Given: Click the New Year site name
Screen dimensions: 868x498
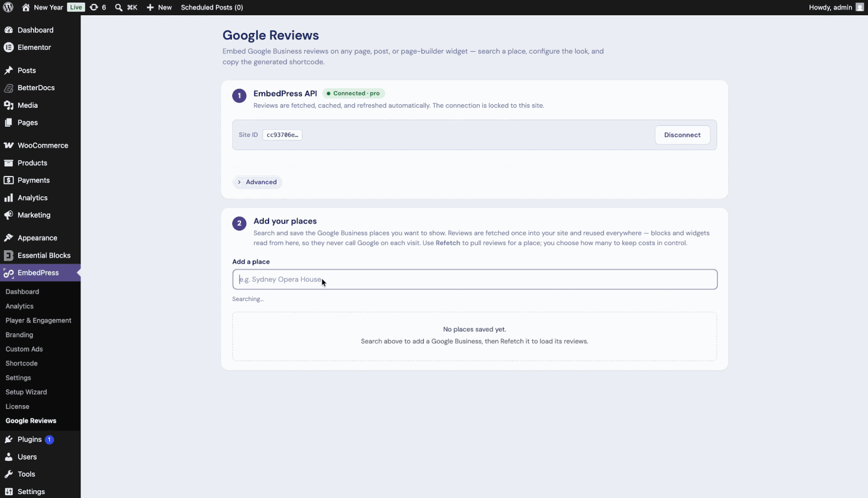Looking at the screenshot, I should click(48, 7).
